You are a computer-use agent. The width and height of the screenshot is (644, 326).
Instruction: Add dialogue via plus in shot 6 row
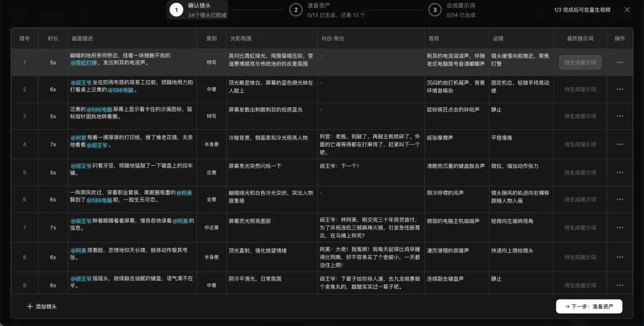(323, 193)
